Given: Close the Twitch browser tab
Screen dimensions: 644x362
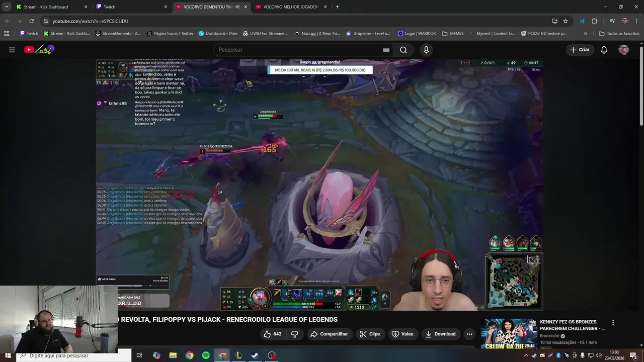Looking at the screenshot, I should [166, 7].
